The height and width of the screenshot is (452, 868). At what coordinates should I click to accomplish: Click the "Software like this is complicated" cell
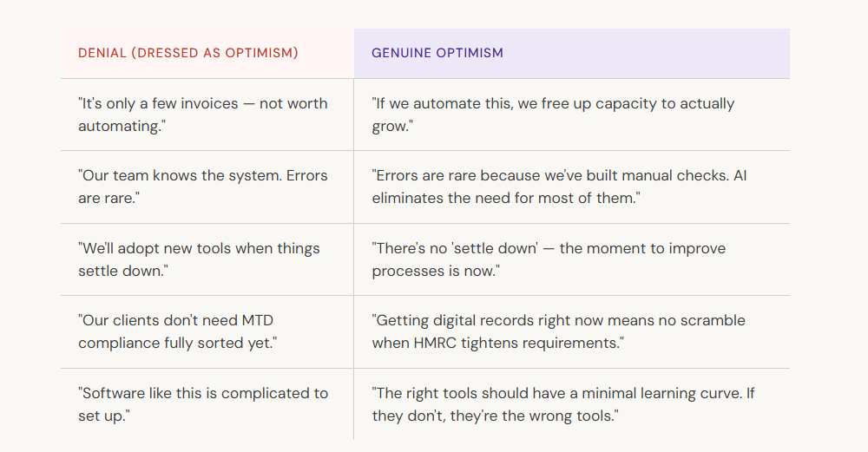[x=203, y=404]
